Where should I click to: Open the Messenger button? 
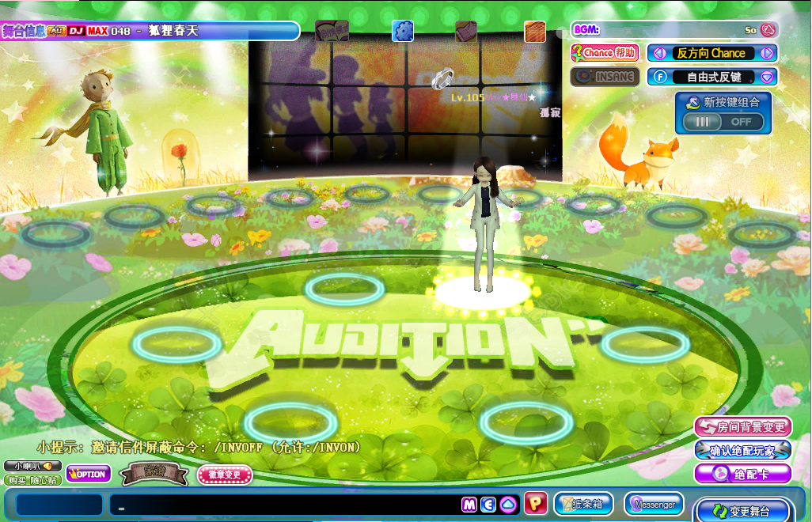point(654,504)
